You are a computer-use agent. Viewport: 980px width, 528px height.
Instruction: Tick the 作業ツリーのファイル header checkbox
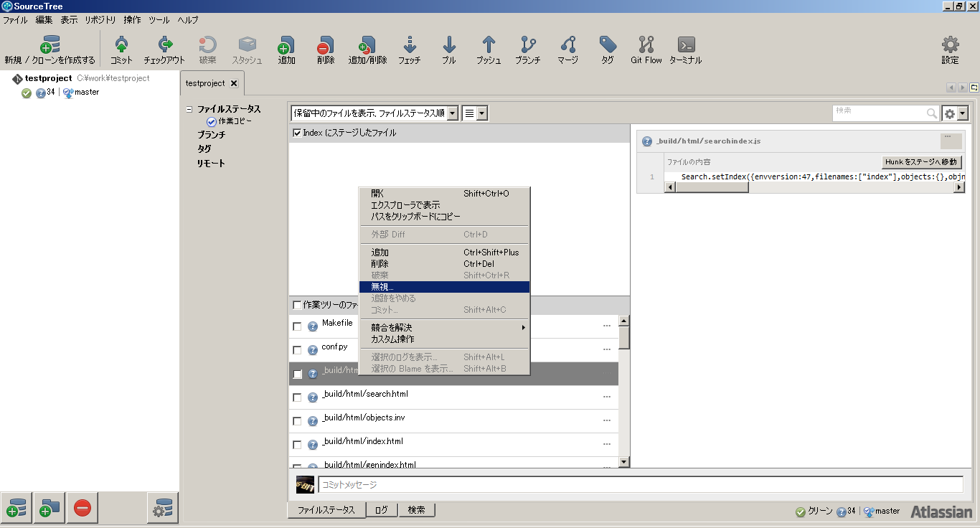click(297, 305)
